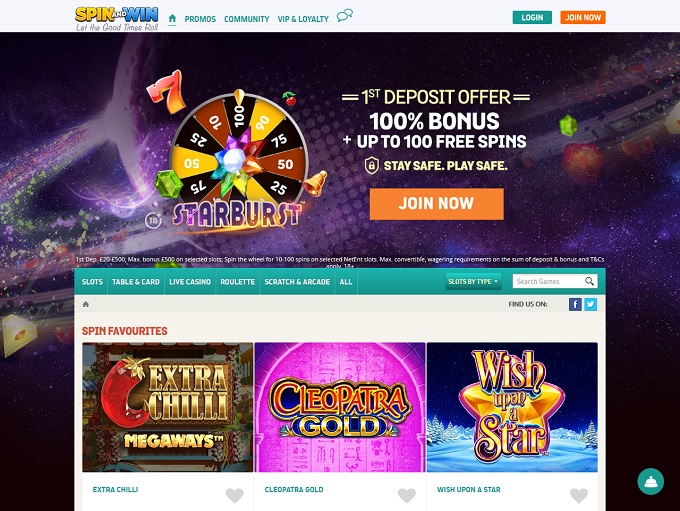
Task: Click the home icon in top navigation
Action: pyautogui.click(x=172, y=19)
